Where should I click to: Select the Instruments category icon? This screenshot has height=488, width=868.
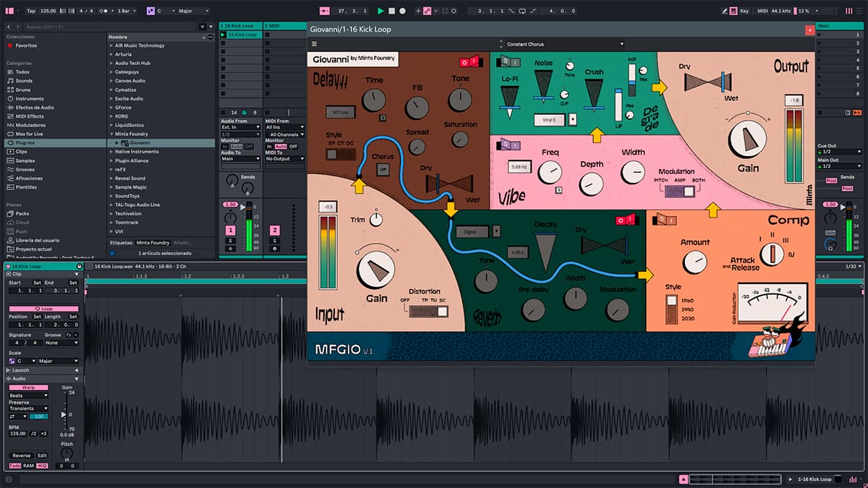(x=10, y=98)
